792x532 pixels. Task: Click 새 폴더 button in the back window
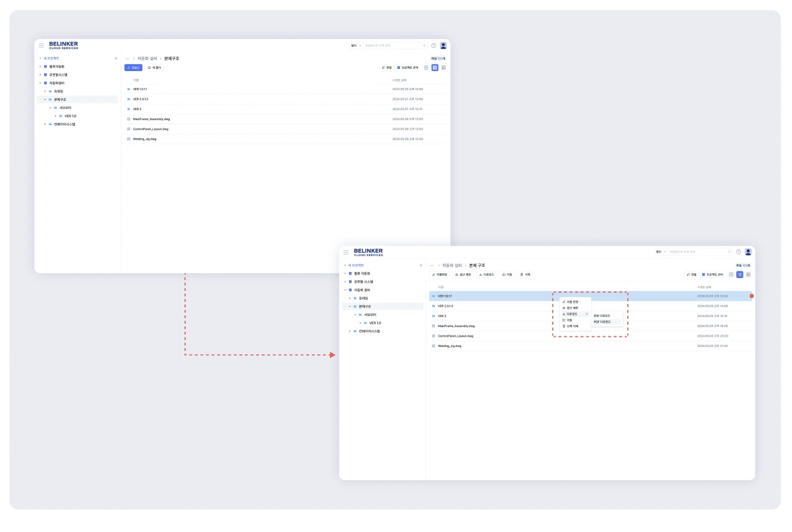pyautogui.click(x=155, y=68)
